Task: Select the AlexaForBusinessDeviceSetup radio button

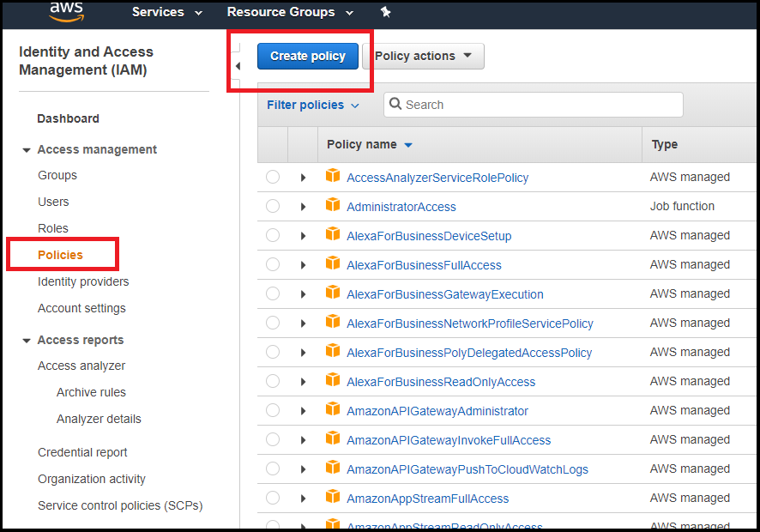Action: click(x=273, y=235)
